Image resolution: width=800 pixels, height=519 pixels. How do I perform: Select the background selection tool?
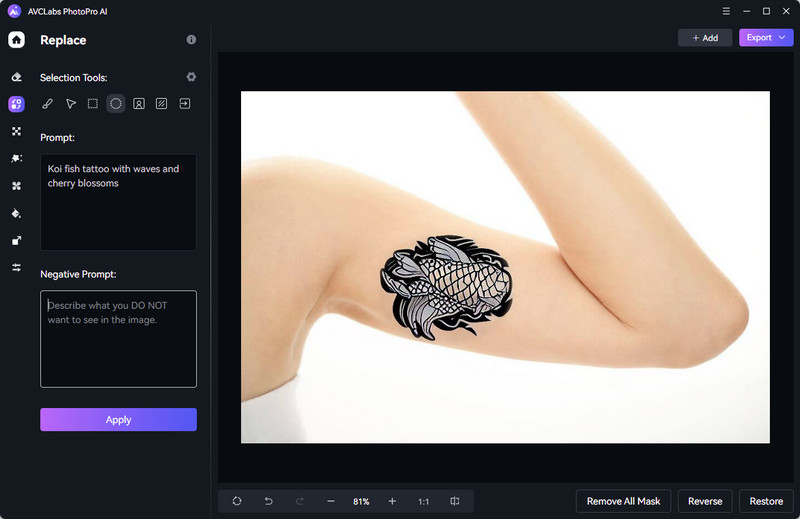coord(161,104)
